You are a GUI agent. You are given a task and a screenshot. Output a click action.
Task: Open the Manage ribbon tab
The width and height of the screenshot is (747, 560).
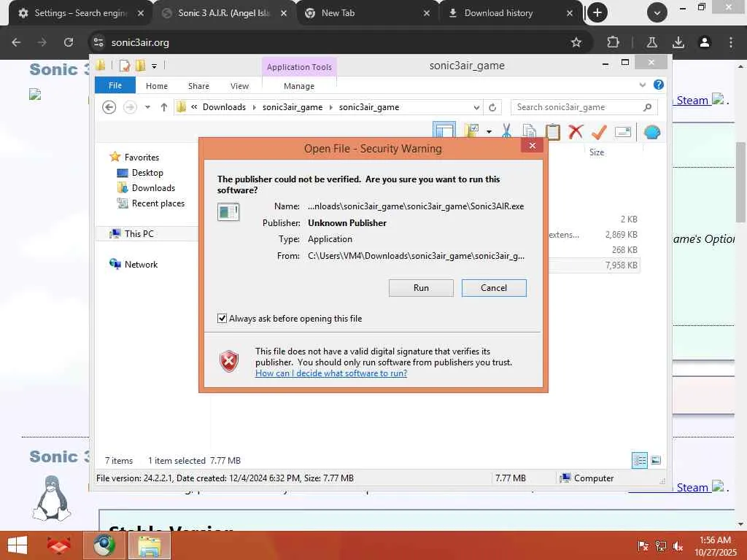pyautogui.click(x=298, y=86)
